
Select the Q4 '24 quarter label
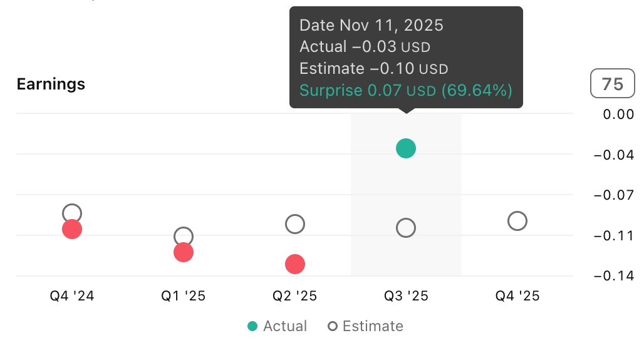point(72,296)
